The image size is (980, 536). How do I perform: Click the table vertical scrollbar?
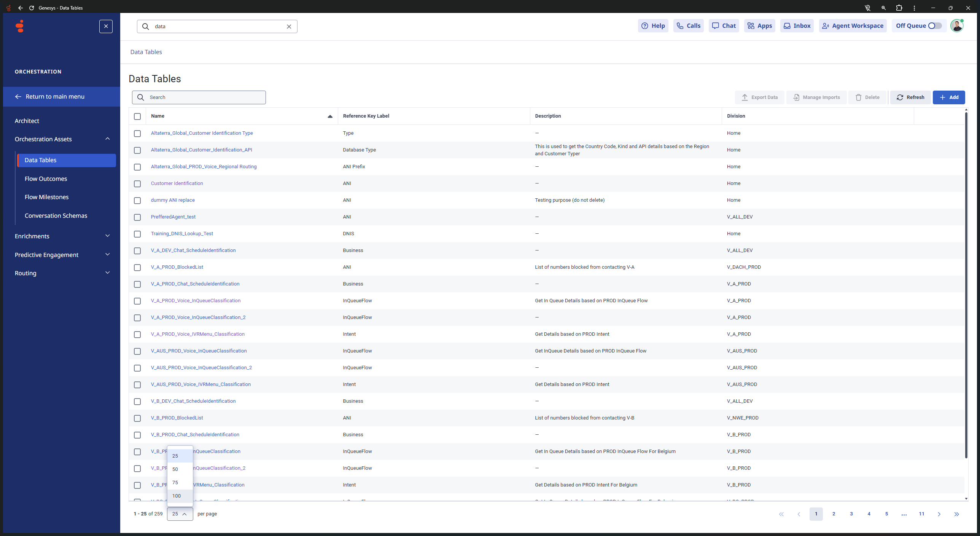966,286
